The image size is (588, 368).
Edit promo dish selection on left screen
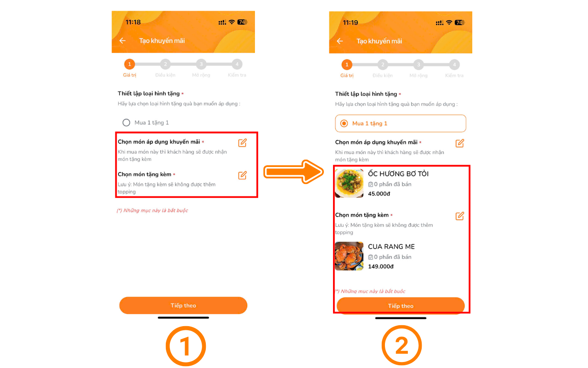(x=243, y=143)
